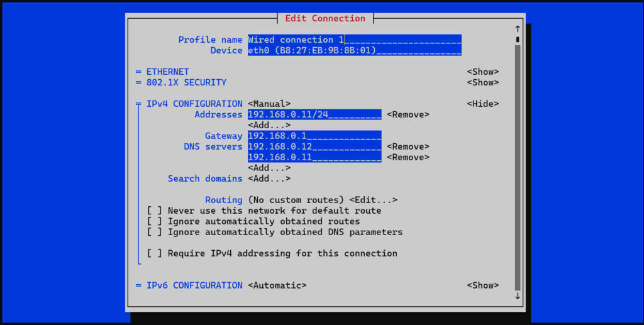Show the 802.1X SECURITY section
The width and height of the screenshot is (644, 325).
pyautogui.click(x=482, y=82)
